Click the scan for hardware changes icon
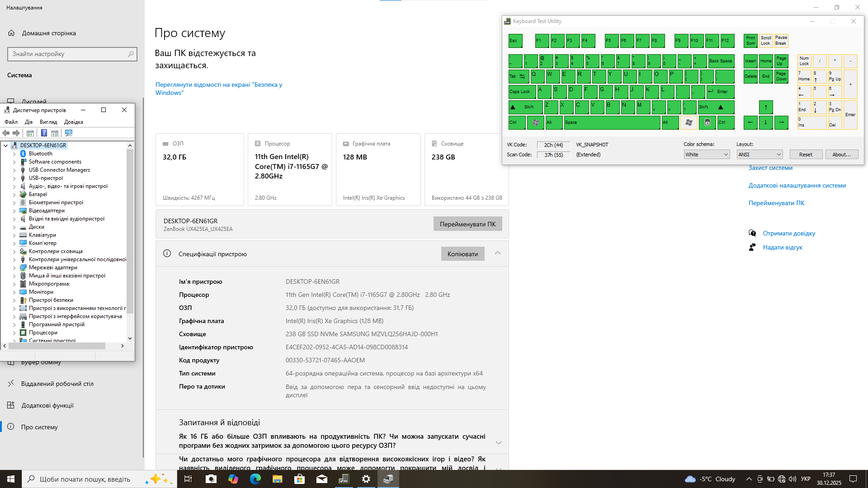The height and width of the screenshot is (488, 868). point(69,133)
